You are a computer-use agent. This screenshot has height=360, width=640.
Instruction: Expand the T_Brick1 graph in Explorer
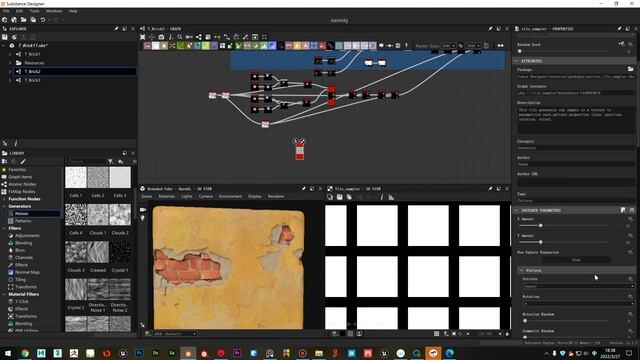pyautogui.click(x=10, y=54)
